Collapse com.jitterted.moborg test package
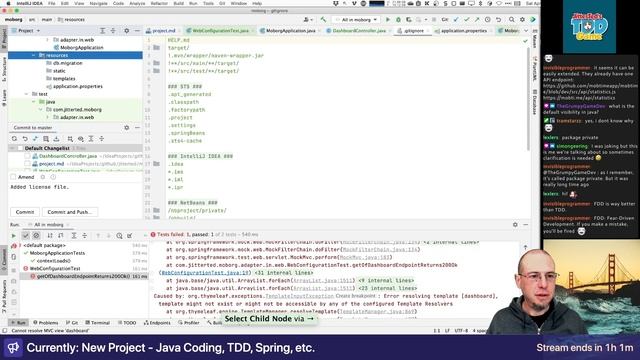Viewport: 640px width, 360px height. point(40,109)
